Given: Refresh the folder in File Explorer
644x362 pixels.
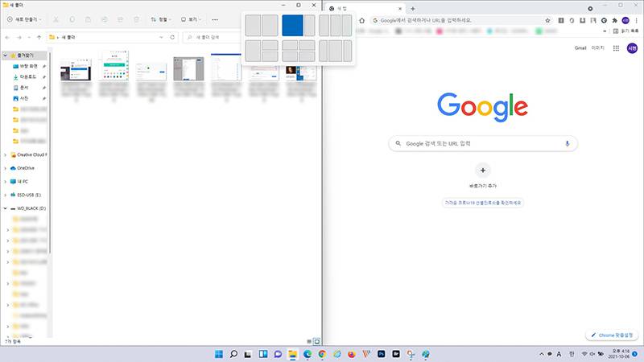Looking at the screenshot, I should [173, 37].
